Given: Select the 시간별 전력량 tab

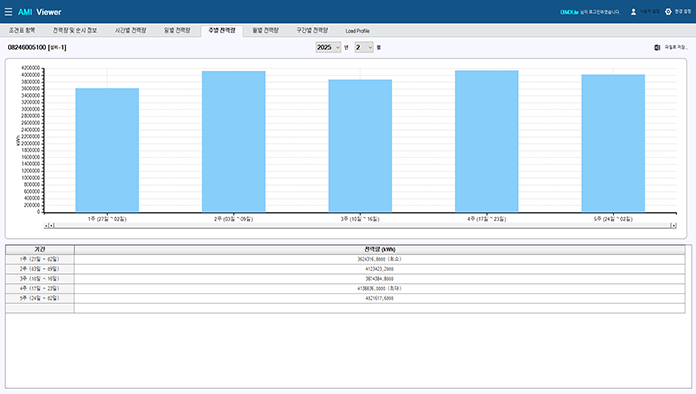Looking at the screenshot, I should (x=130, y=31).
